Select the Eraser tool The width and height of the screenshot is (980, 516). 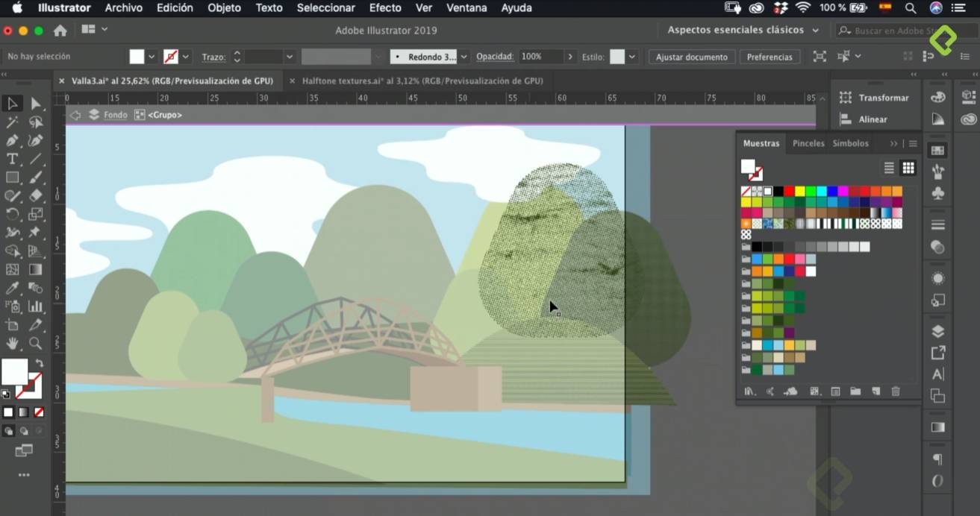(x=35, y=195)
